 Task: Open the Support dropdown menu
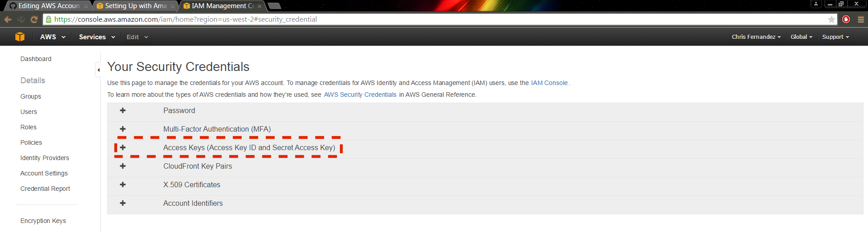[x=835, y=37]
